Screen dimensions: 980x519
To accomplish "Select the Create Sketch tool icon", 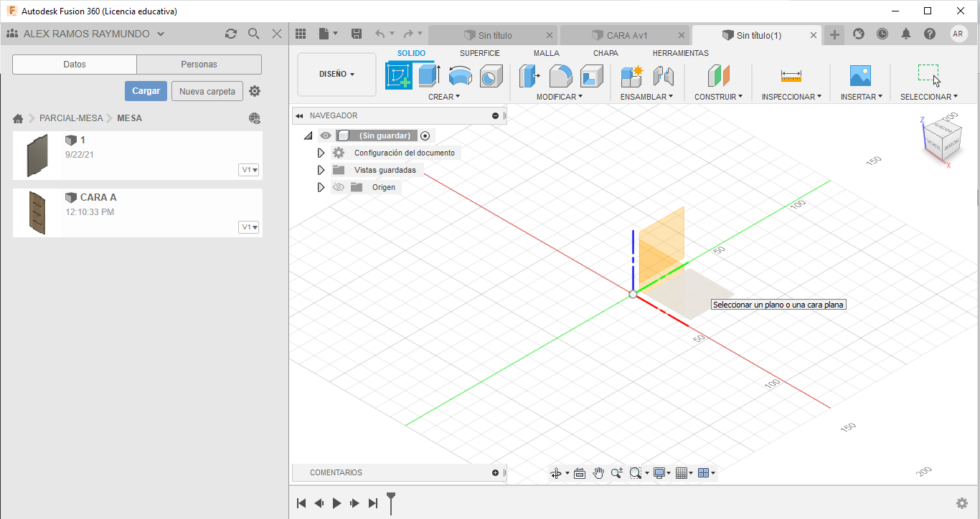I will coord(399,75).
